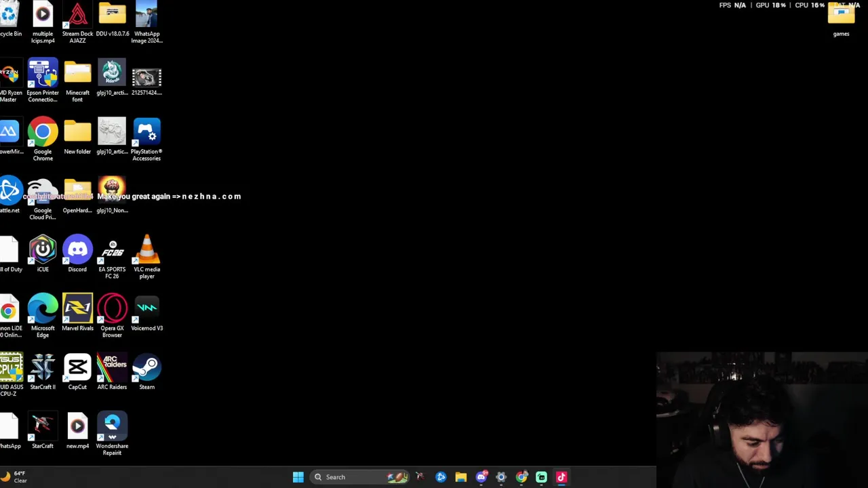Open the DDU v18.0.7.6 folder

[x=112, y=20]
